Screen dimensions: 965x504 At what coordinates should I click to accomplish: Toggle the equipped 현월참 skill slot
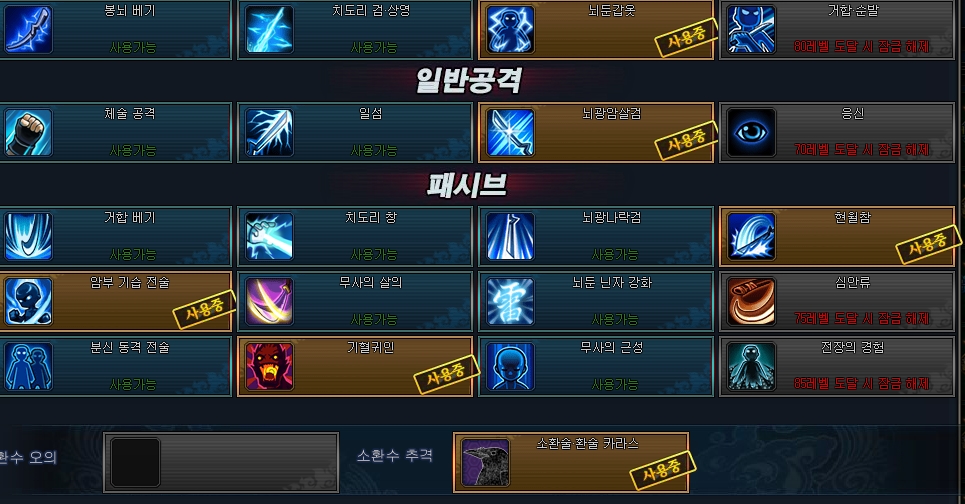pos(837,236)
